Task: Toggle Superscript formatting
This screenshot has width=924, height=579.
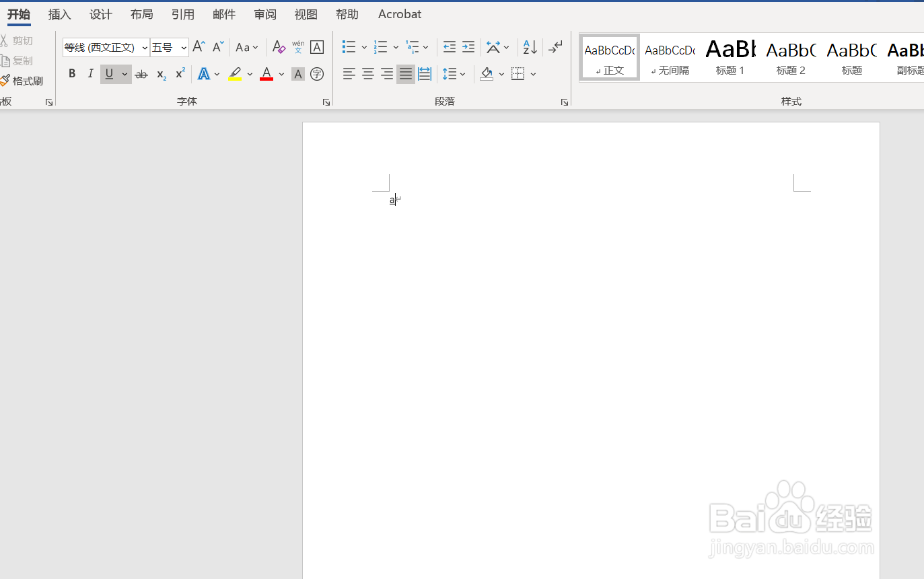Action: click(x=180, y=74)
